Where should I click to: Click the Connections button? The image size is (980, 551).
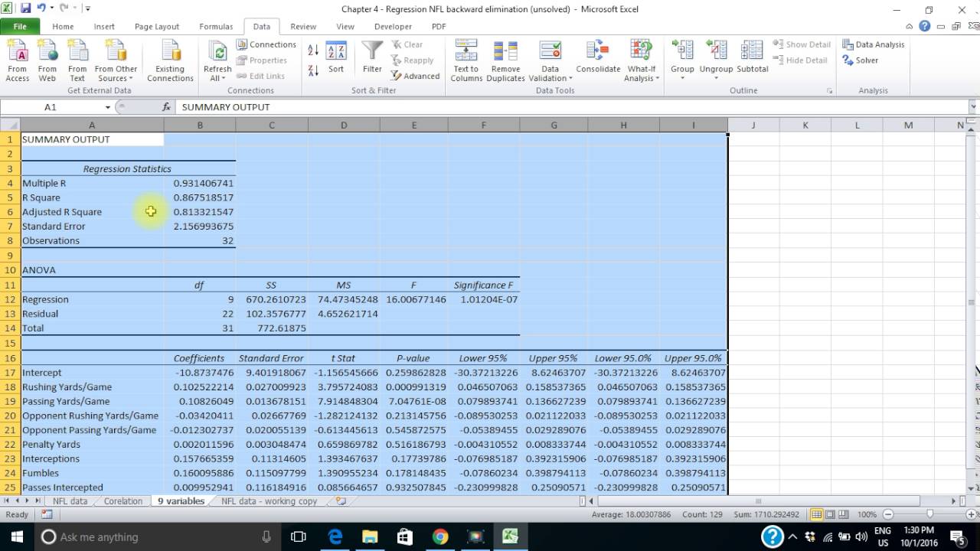point(266,44)
